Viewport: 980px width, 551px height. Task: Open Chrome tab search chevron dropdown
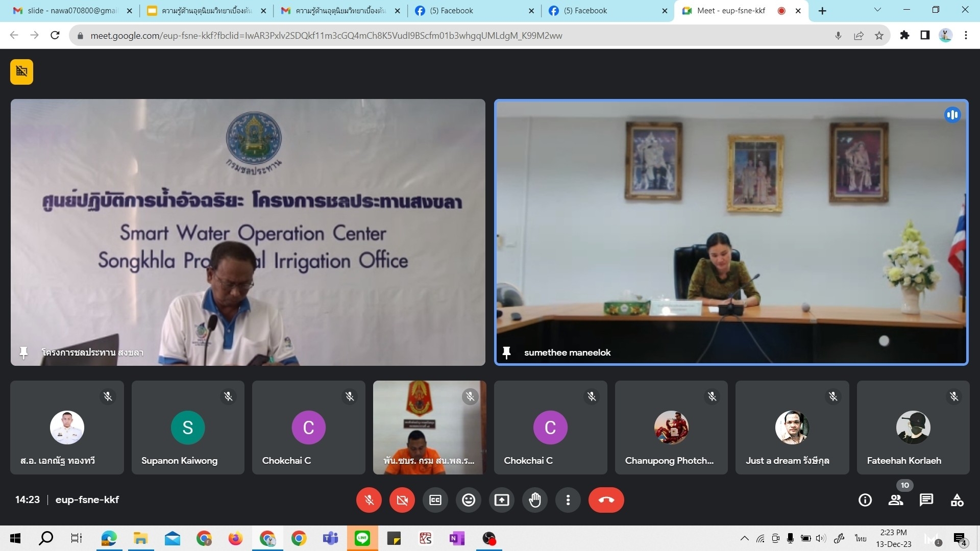(877, 10)
